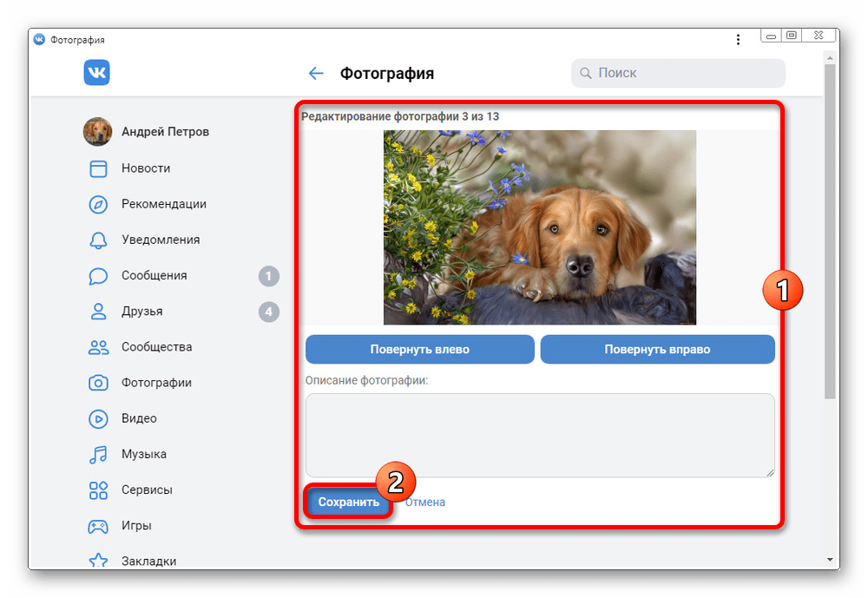Select Видео in the sidebar
Screen dimensions: 868x598
tap(139, 418)
